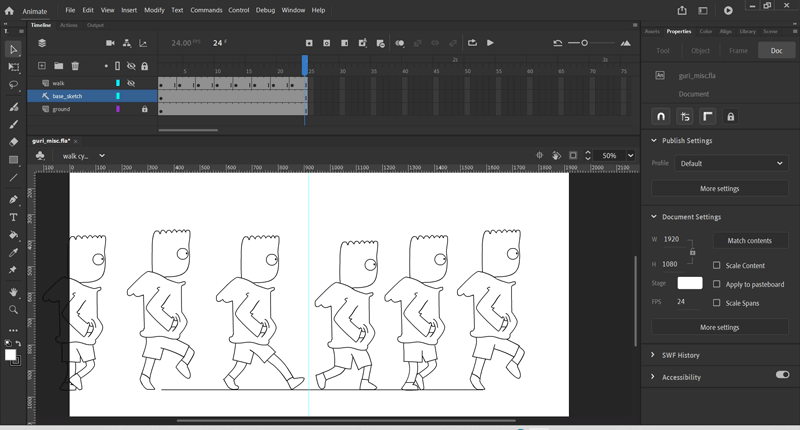Open the Edit Toolbar three-dots menu
This screenshot has height=430, width=800.
(x=13, y=330)
